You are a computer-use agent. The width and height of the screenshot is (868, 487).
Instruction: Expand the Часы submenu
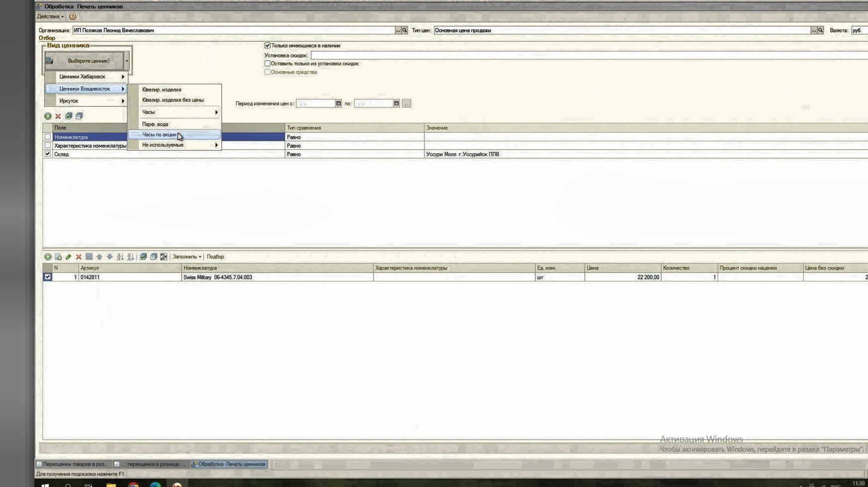point(174,112)
